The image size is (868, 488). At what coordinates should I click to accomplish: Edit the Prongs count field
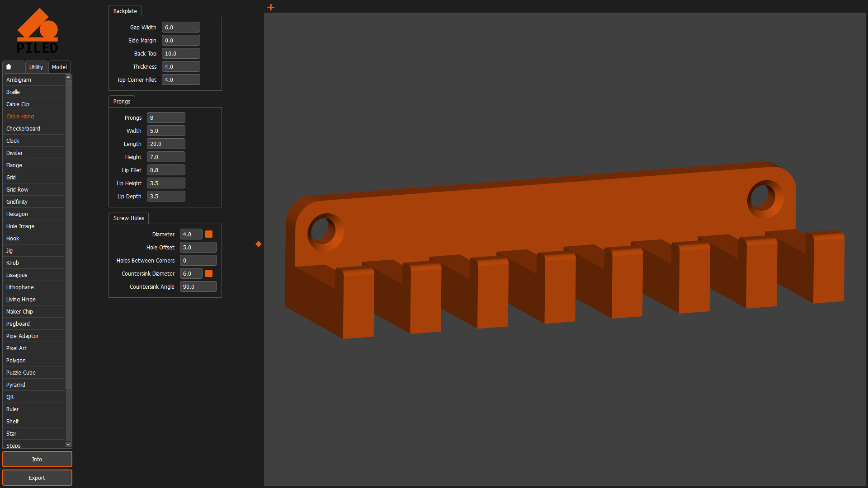166,117
